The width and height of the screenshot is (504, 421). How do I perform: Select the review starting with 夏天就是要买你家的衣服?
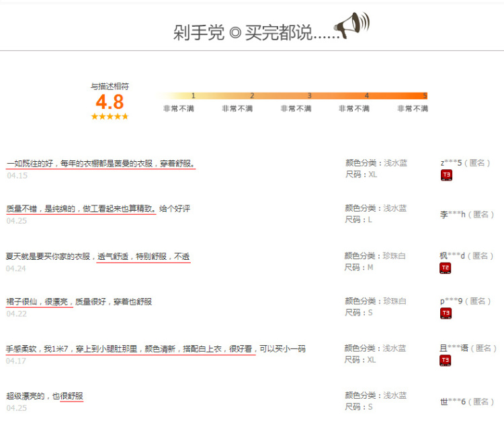[x=98, y=256]
